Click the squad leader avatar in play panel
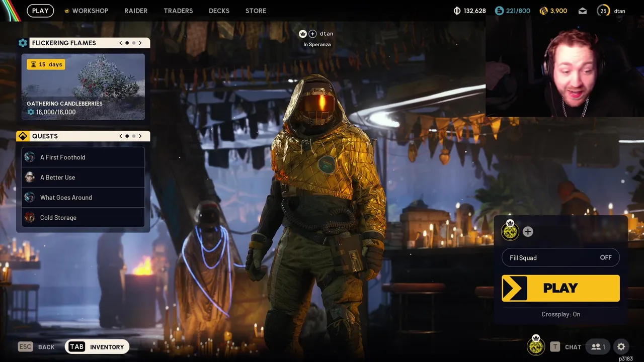This screenshot has width=644, height=362. click(x=510, y=231)
